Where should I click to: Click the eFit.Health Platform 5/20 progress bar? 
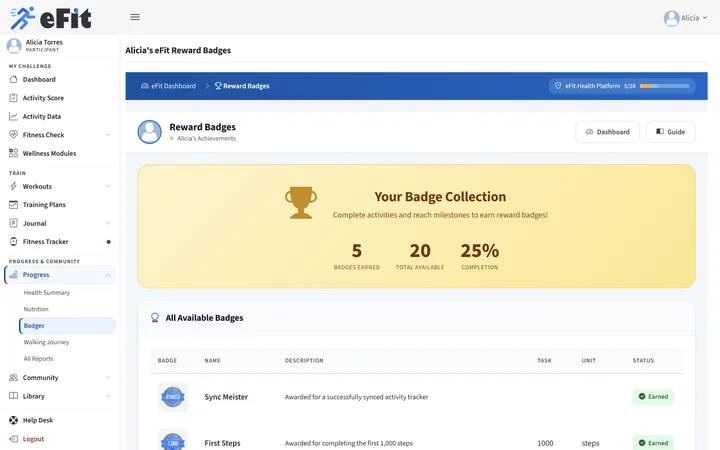[x=664, y=86]
